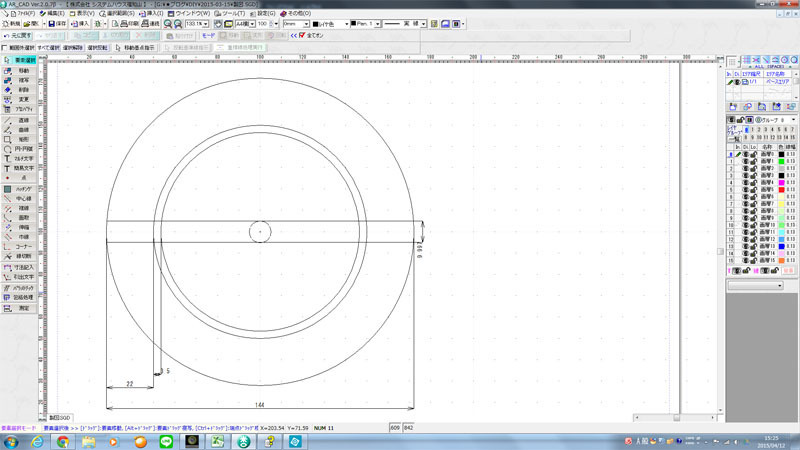Toggle lock icon of layer 画層12

tap(753, 239)
